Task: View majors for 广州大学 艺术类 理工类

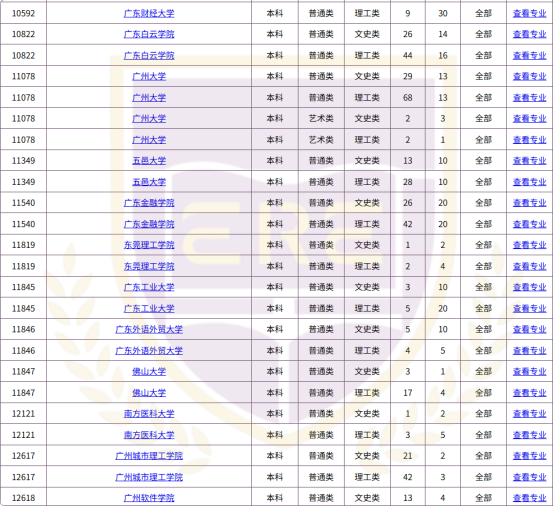Action: pyautogui.click(x=529, y=140)
